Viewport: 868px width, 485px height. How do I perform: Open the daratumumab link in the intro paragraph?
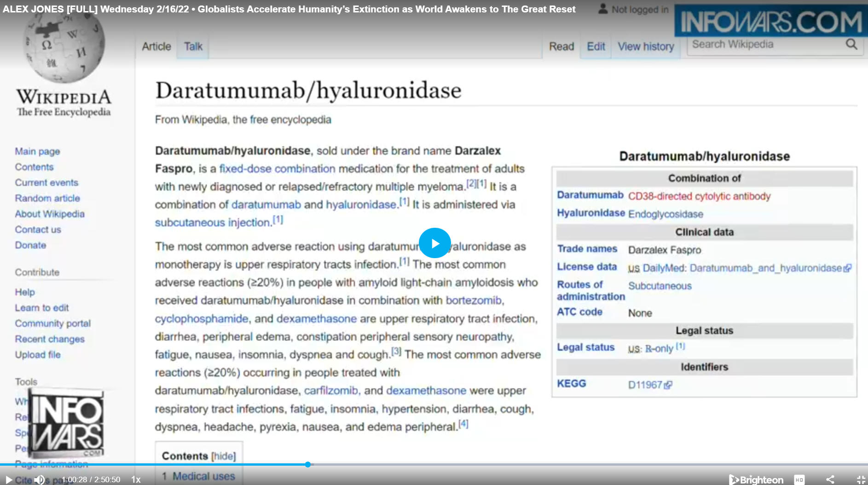pos(266,205)
